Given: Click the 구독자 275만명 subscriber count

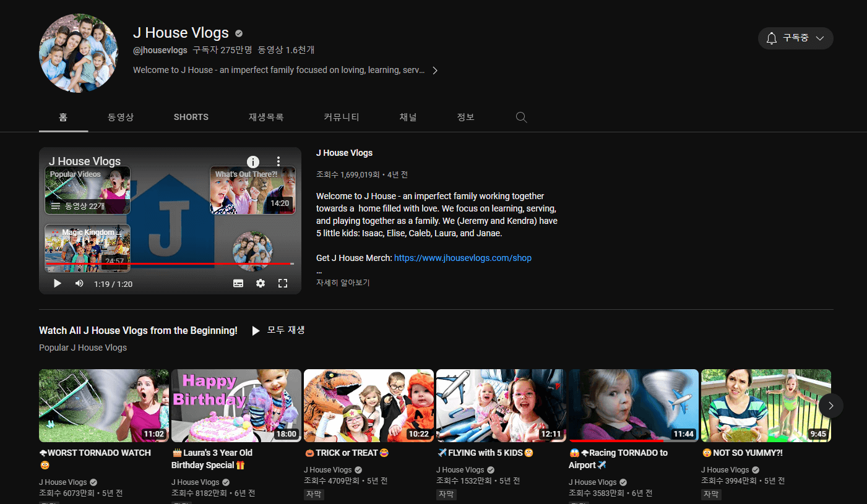Looking at the screenshot, I should [222, 50].
